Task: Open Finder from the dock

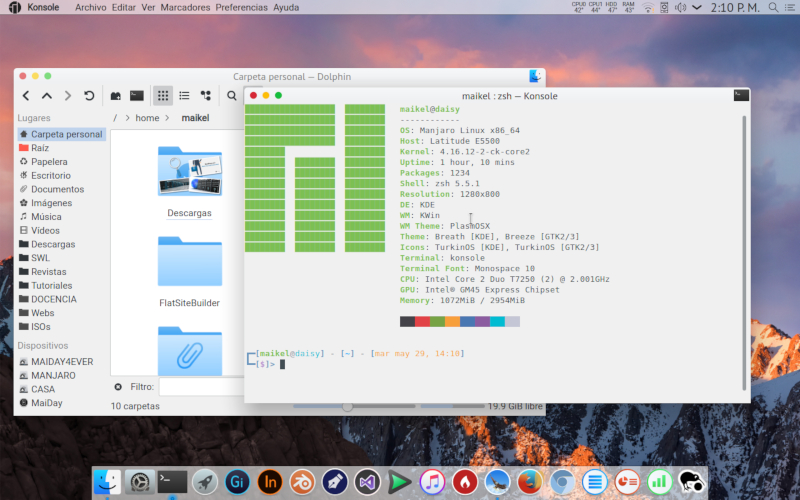Action: pyautogui.click(x=107, y=482)
